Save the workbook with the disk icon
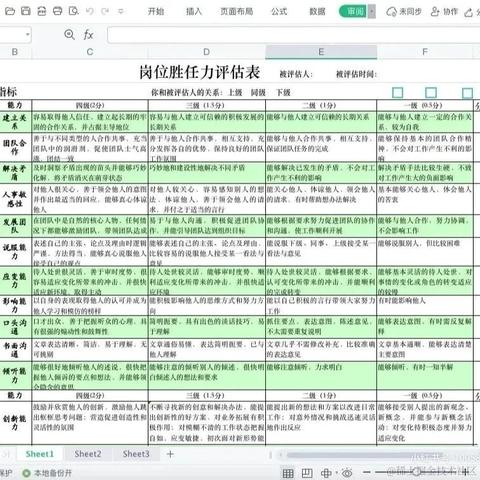 26,11
